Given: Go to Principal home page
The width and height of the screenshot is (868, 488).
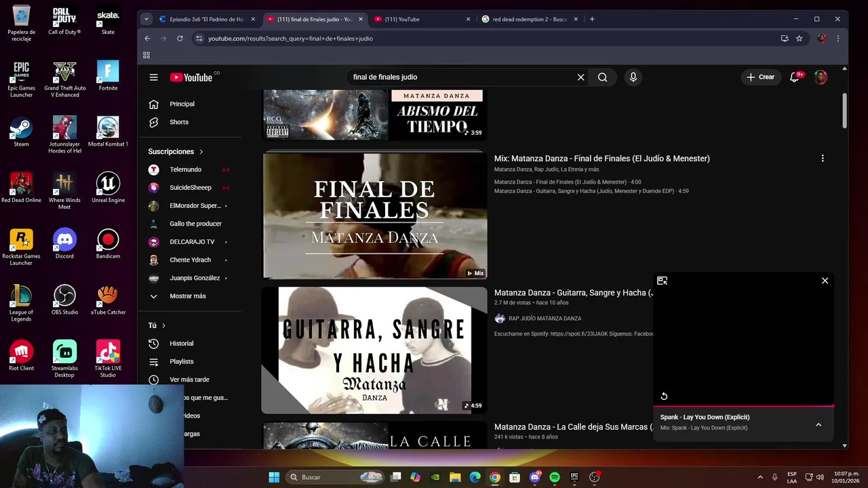Looking at the screenshot, I should 182,104.
